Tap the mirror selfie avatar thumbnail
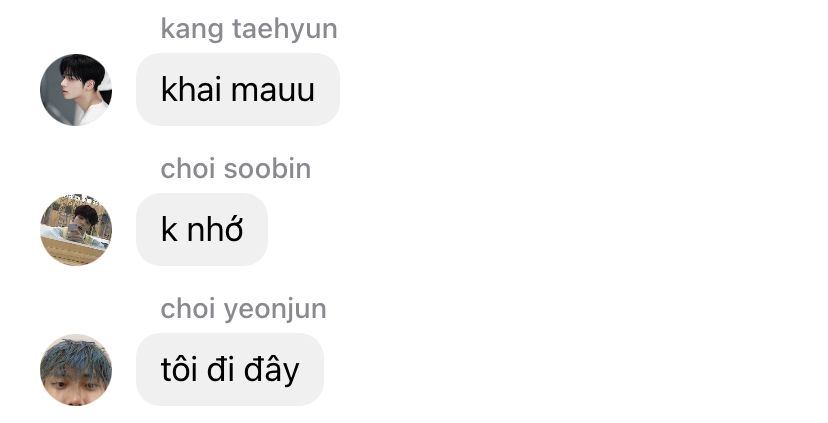Screen dimensions: 828x423 pyautogui.click(x=76, y=230)
